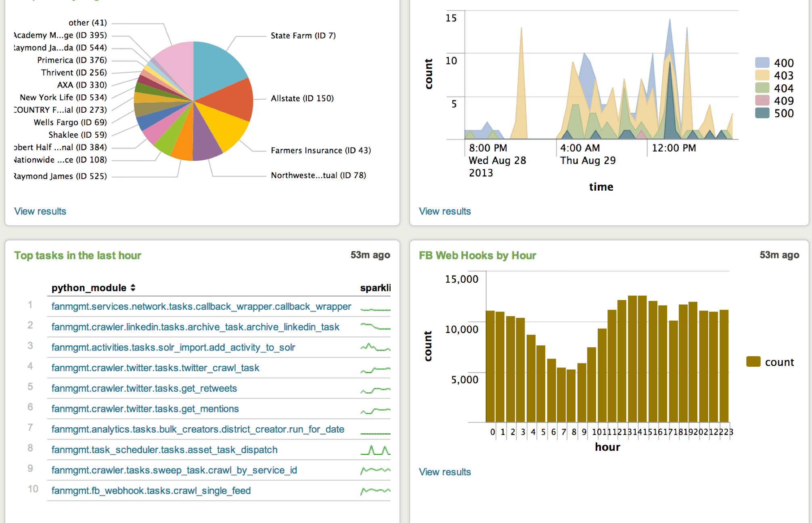This screenshot has height=523, width=812.
Task: Click the 404 legend color swatch
Action: pyautogui.click(x=762, y=88)
